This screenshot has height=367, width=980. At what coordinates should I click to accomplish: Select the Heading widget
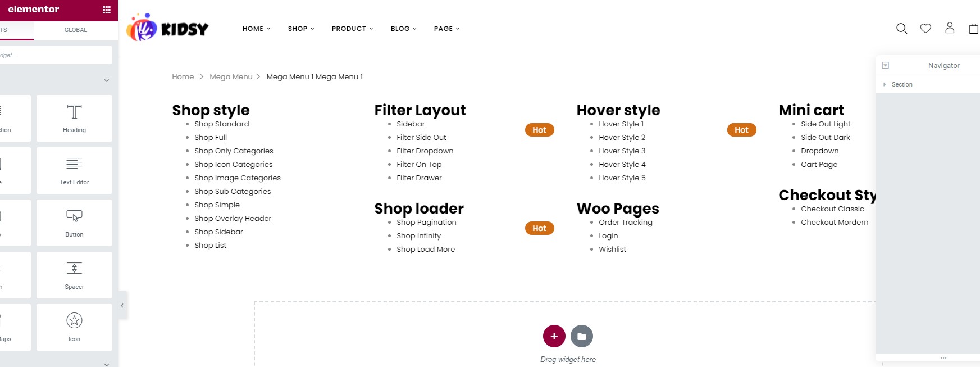[74, 118]
